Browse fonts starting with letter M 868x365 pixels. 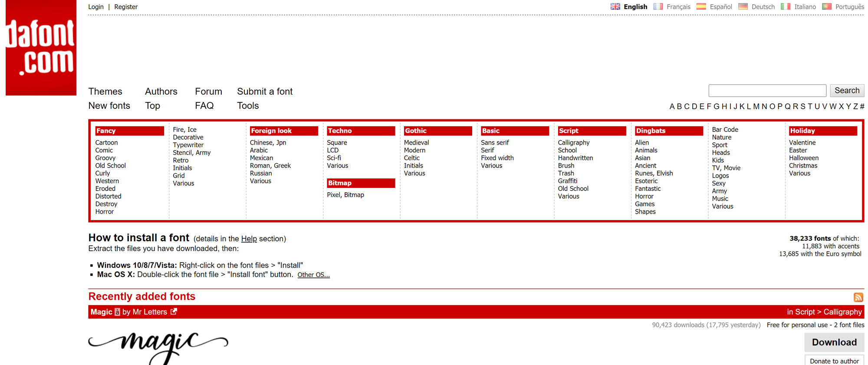(x=756, y=106)
